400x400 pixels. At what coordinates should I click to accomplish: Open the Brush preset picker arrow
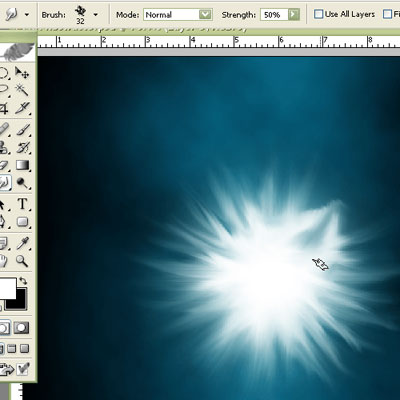point(96,15)
